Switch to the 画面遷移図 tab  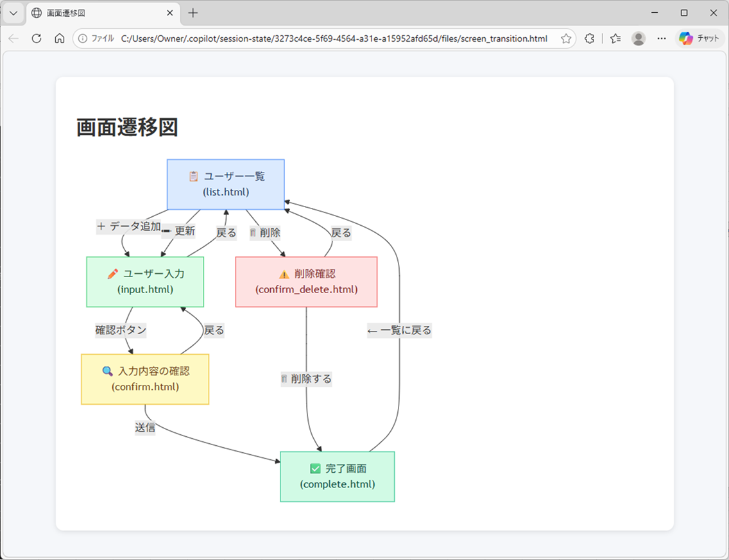[x=90, y=13]
